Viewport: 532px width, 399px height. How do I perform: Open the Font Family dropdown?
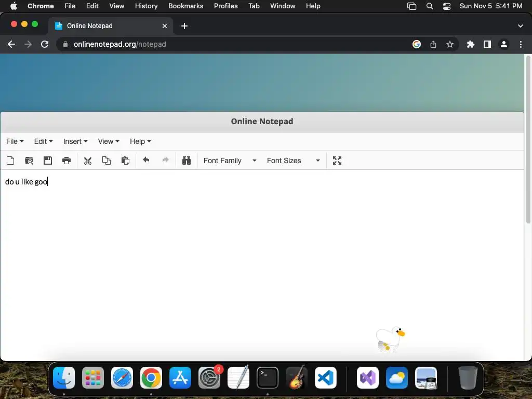[230, 161]
